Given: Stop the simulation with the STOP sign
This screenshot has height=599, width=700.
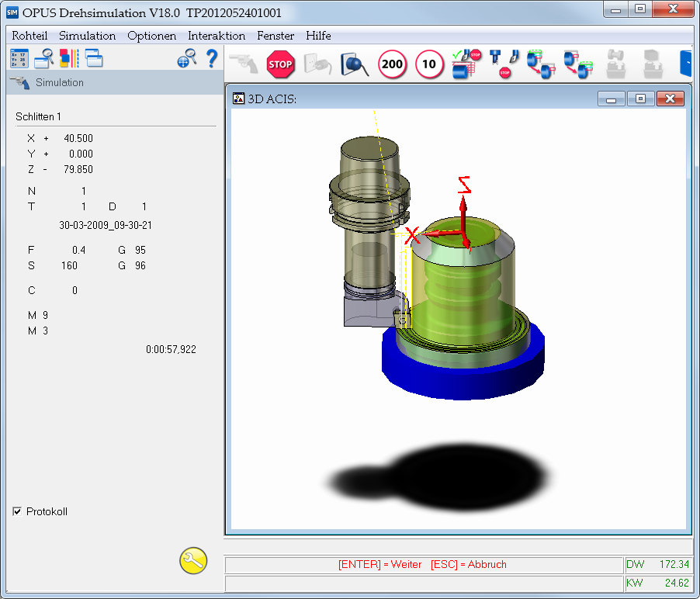Looking at the screenshot, I should [x=280, y=64].
